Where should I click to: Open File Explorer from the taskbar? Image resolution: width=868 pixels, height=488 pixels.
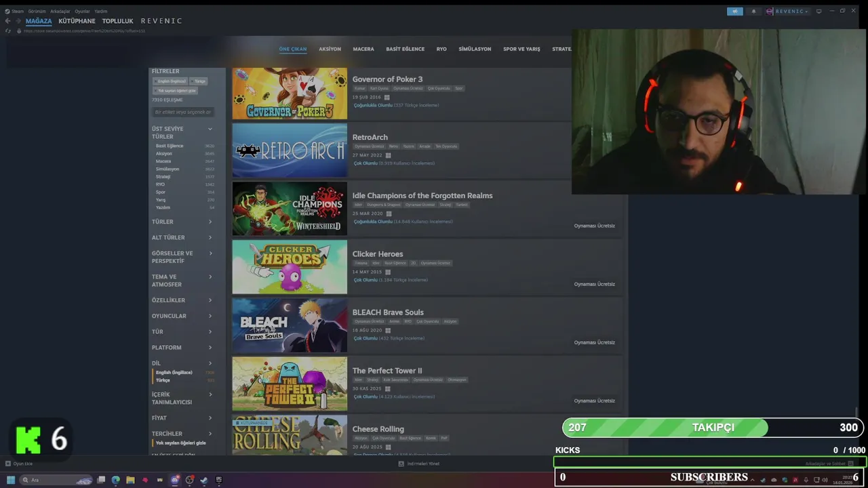[130, 480]
